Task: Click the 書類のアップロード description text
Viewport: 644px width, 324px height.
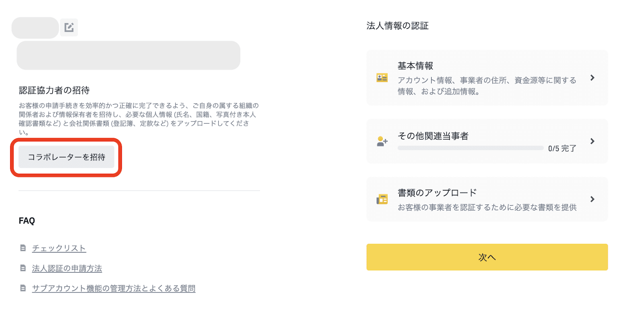Action: [487, 208]
